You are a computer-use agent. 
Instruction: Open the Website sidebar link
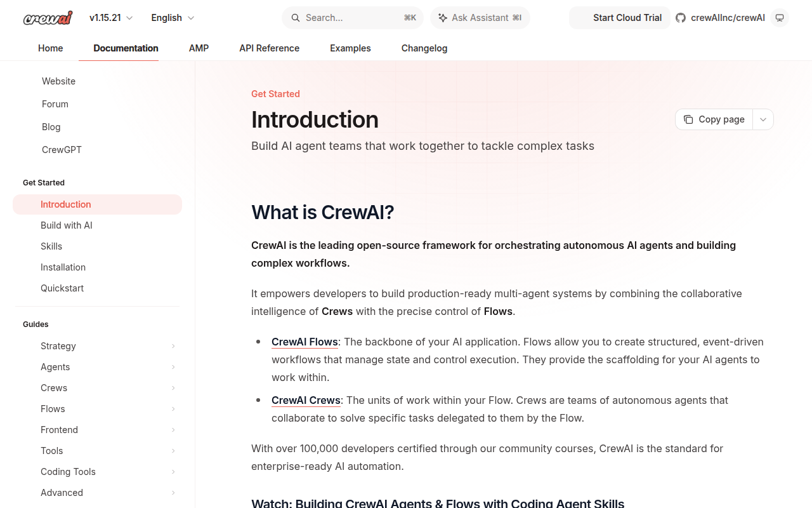(x=58, y=81)
